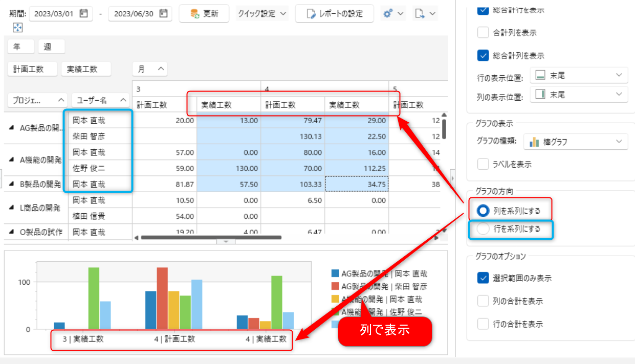This screenshot has height=364, width=635.
Task: Click the expand-to-fullscreen arrows icon
Action: point(17,28)
